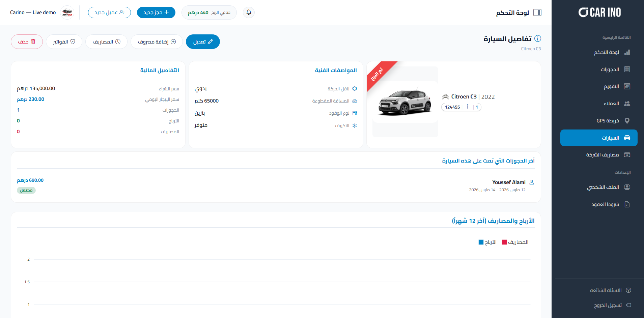This screenshot has width=644, height=318.
Task: Click the CARINO logo
Action: [x=599, y=12]
